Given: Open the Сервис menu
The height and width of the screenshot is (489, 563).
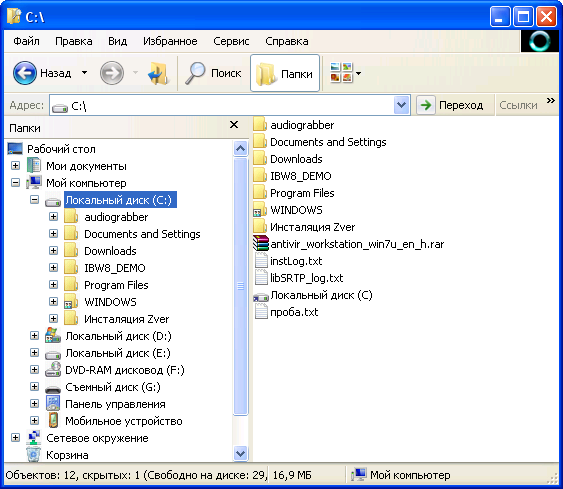Looking at the screenshot, I should coord(231,41).
